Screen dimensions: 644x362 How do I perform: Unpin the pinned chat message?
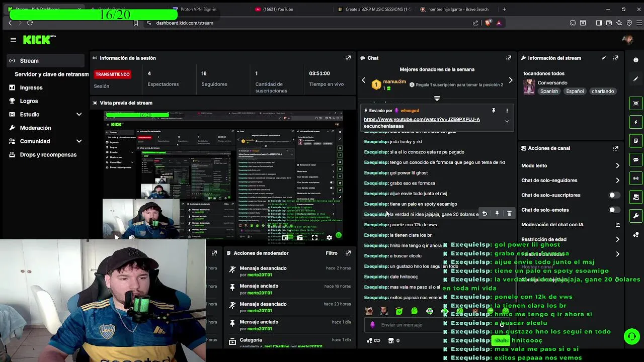pyautogui.click(x=494, y=111)
